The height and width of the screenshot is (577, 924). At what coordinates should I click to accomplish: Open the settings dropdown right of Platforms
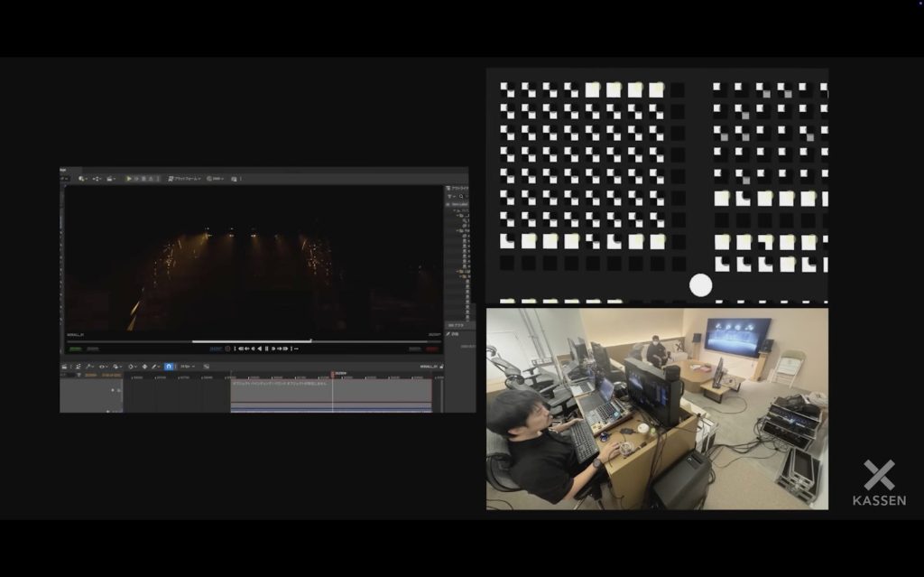pyautogui.click(x=215, y=178)
